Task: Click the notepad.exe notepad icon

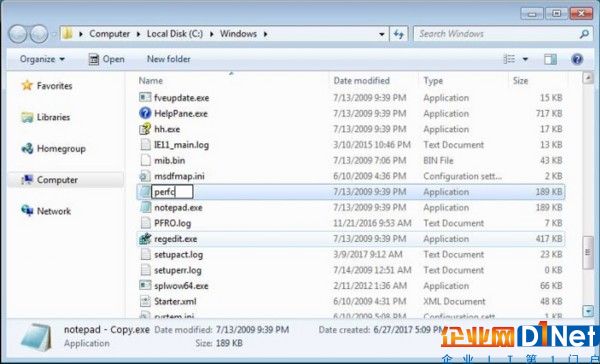Action: point(145,207)
